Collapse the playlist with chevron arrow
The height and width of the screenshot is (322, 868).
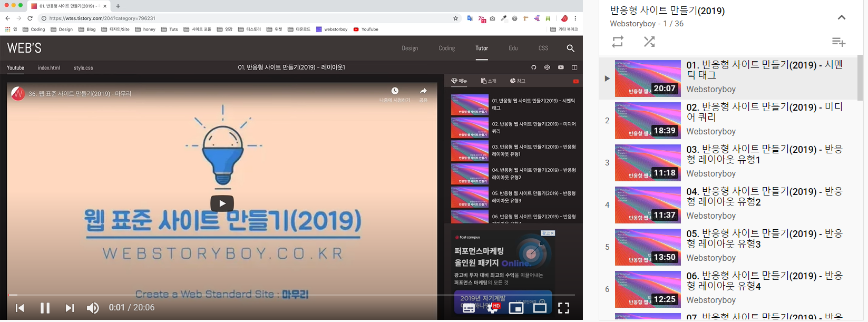click(x=842, y=17)
